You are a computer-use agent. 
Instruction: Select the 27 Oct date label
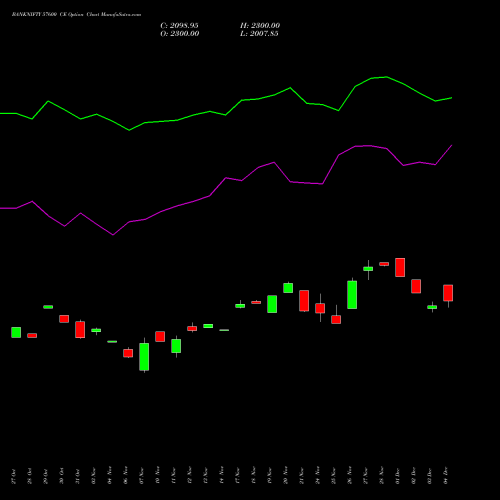tap(14, 476)
